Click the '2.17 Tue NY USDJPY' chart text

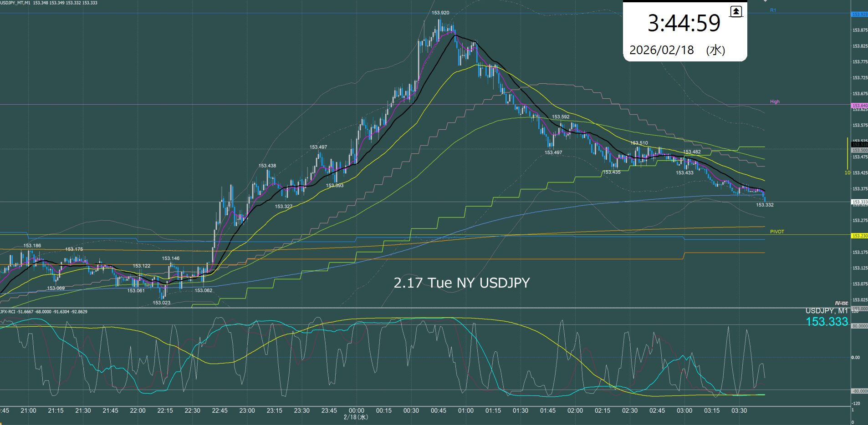pos(461,283)
